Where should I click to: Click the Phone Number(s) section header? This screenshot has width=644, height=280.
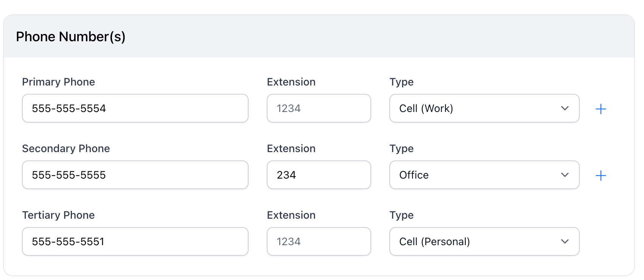71,37
